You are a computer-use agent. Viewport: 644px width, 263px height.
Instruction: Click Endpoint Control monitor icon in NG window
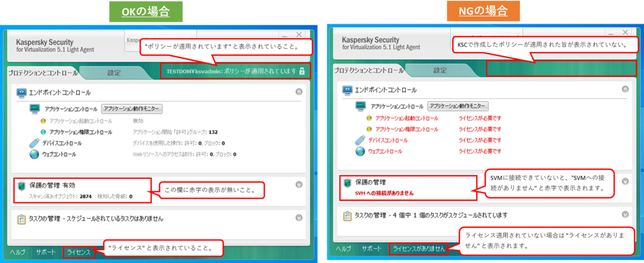click(x=348, y=90)
